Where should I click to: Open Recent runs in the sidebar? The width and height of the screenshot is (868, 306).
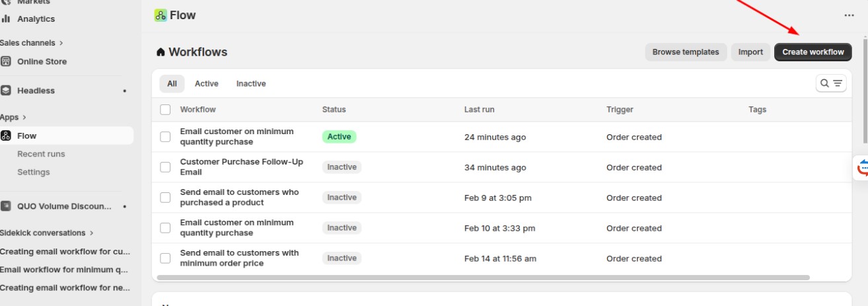point(41,154)
